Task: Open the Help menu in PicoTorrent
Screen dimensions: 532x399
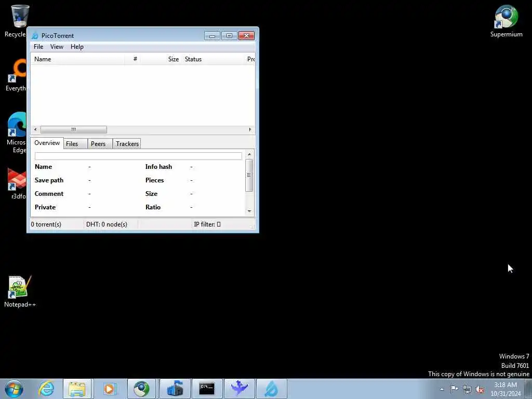Action: click(77, 47)
